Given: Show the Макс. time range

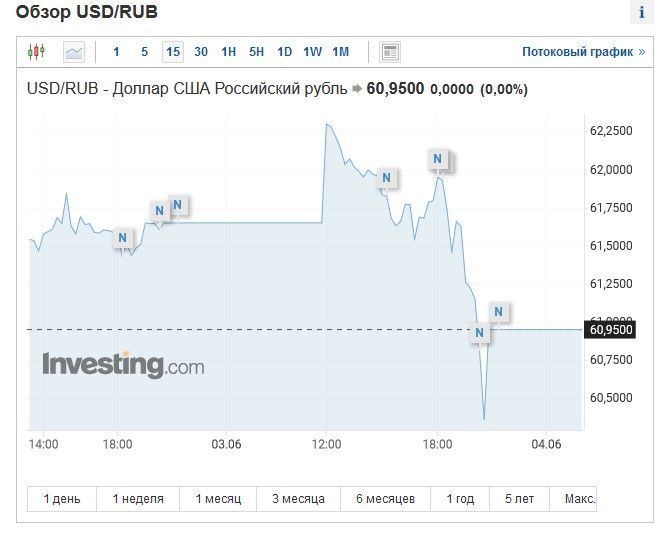Looking at the screenshot, I should tap(579, 498).
